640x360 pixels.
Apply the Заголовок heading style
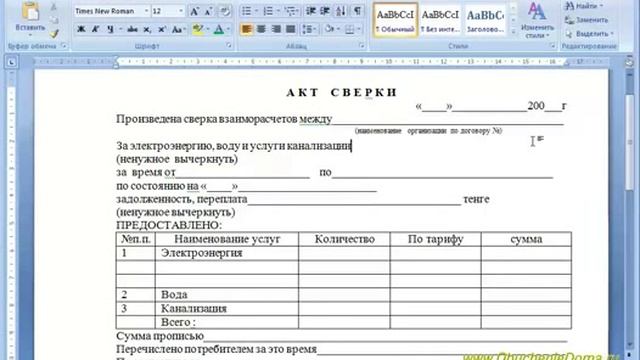pyautogui.click(x=485, y=20)
